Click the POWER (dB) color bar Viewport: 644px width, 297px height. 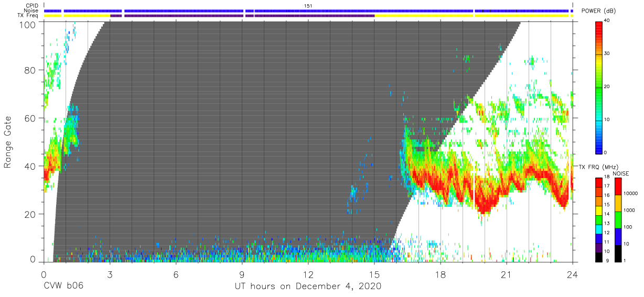(x=599, y=87)
